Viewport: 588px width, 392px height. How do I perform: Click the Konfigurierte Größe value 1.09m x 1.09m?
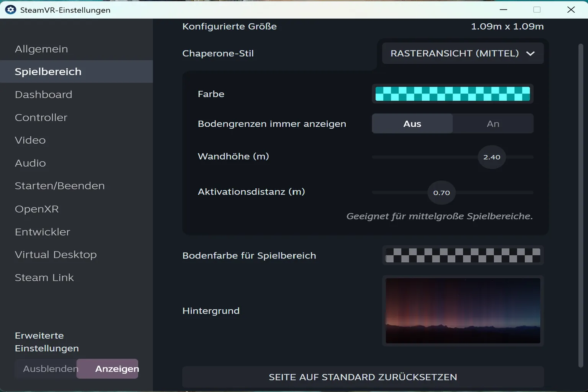[x=507, y=26]
